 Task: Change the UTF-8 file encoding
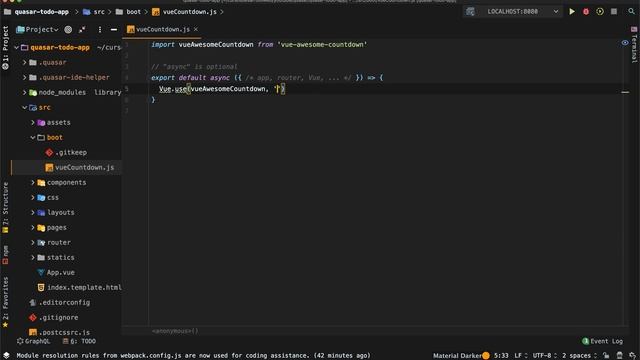pyautogui.click(x=544, y=356)
